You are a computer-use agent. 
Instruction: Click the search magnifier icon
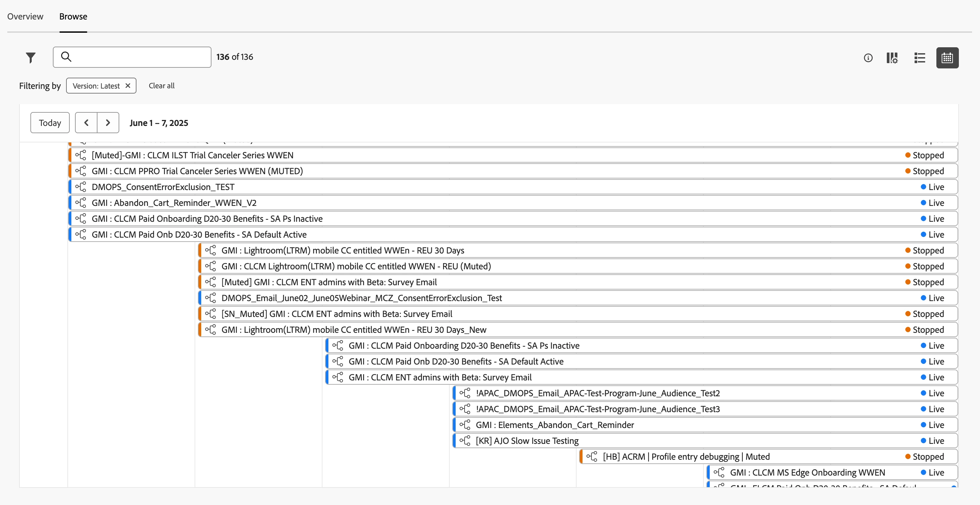(66, 57)
